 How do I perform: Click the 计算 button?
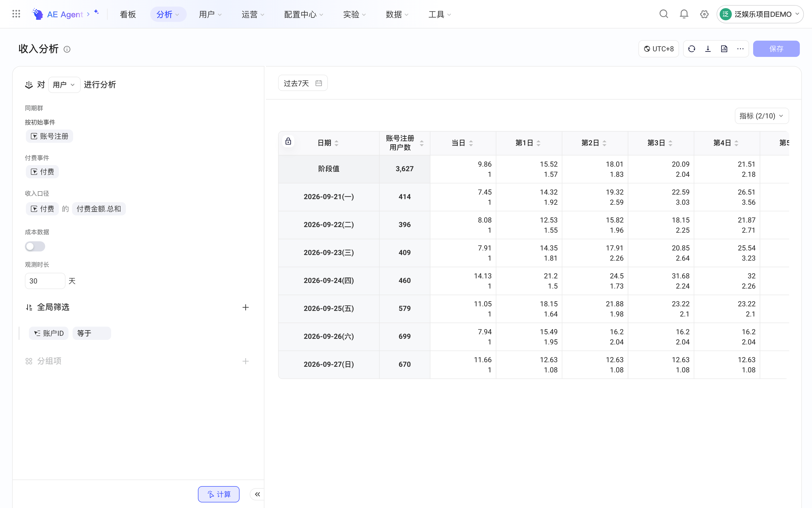coord(219,494)
